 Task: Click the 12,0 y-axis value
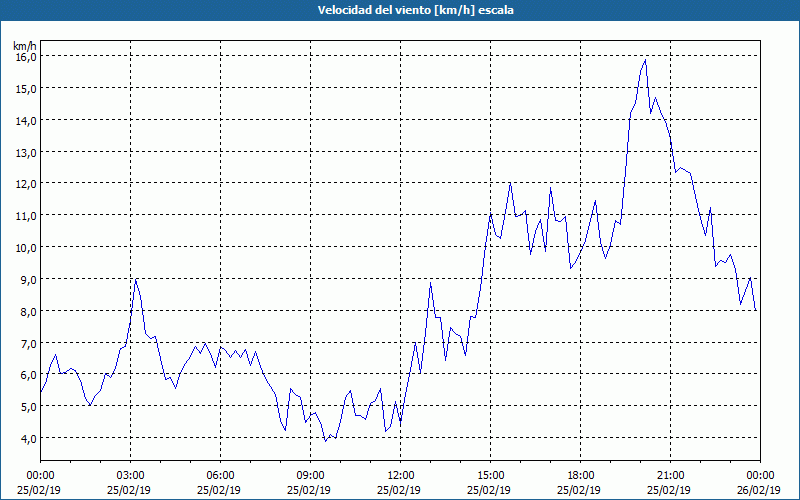pyautogui.click(x=26, y=184)
